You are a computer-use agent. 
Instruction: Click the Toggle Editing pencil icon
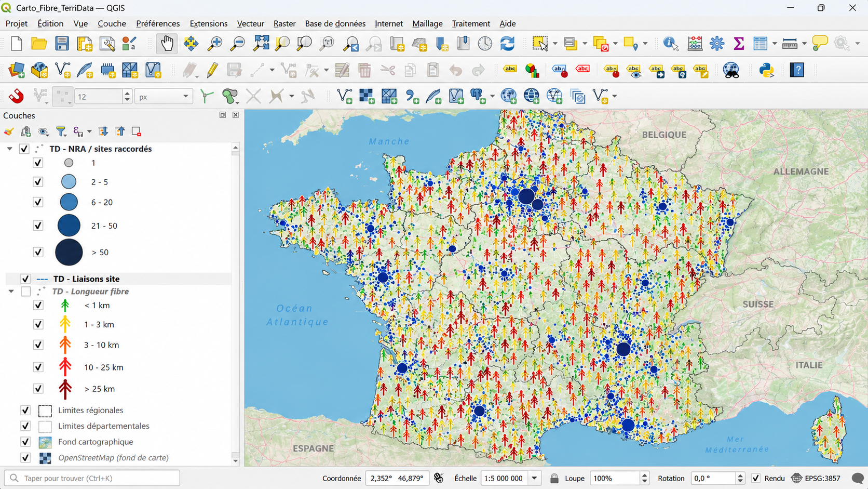pyautogui.click(x=212, y=70)
